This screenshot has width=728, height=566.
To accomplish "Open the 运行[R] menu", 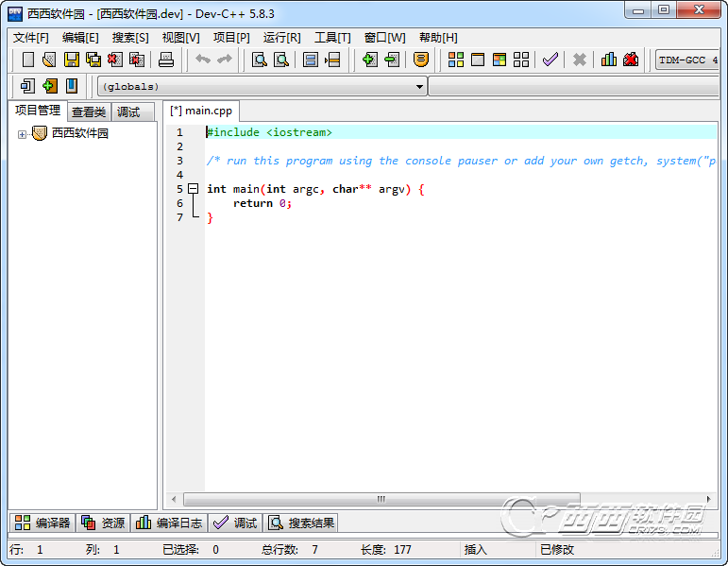I will pyautogui.click(x=281, y=38).
